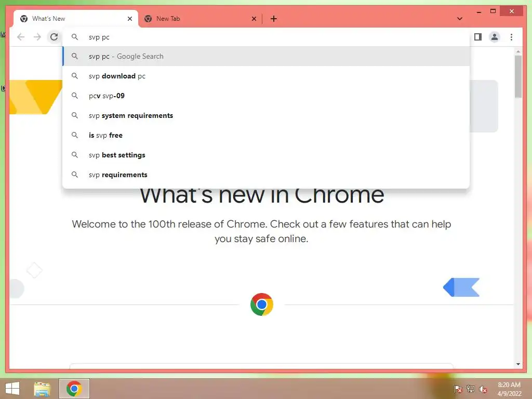This screenshot has width=532, height=399.
Task: Open the side panel icon
Action: pyautogui.click(x=478, y=37)
